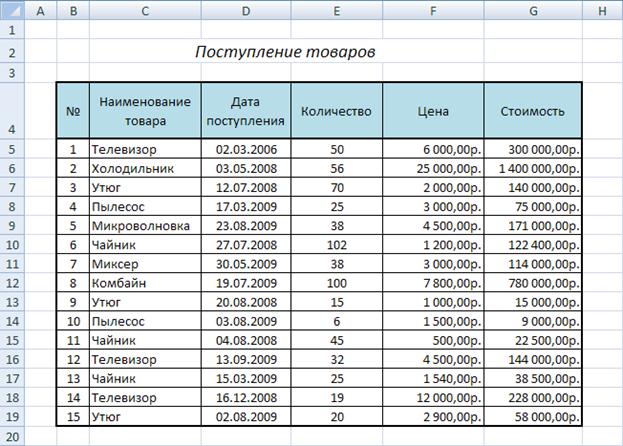Select quantity cell '45'

tap(337, 340)
